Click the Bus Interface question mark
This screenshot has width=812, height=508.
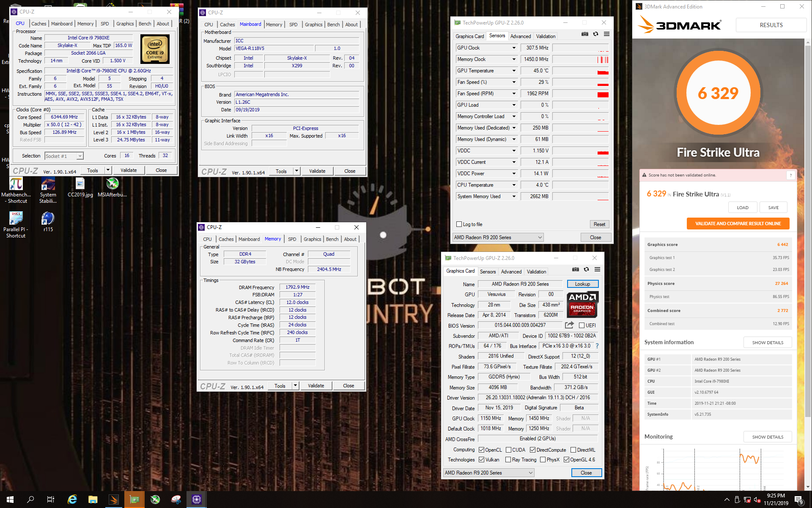(x=597, y=346)
